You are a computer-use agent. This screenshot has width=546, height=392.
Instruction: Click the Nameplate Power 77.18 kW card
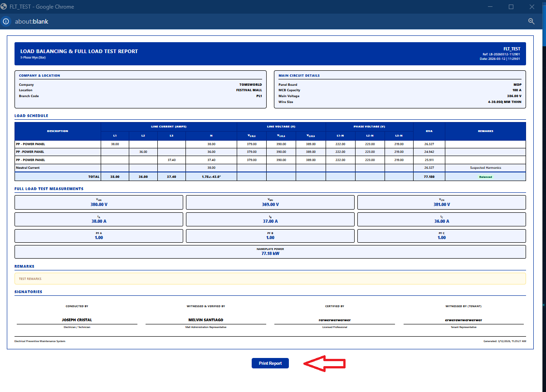point(270,252)
